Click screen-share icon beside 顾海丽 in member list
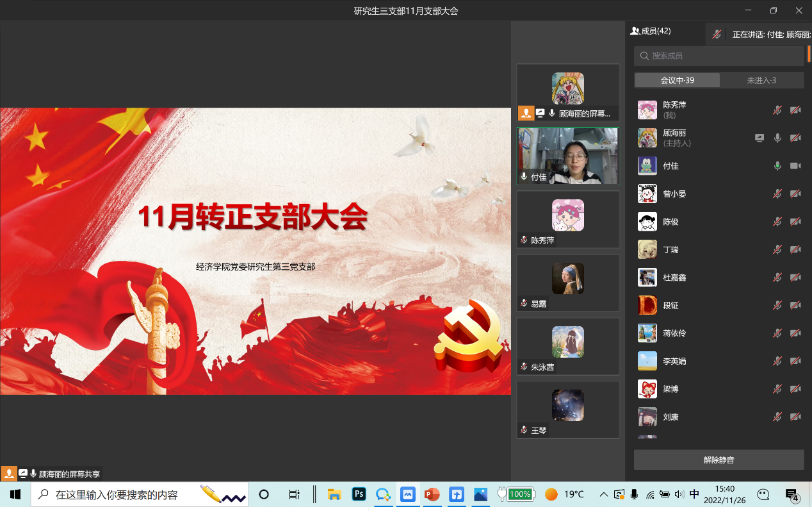Screen dimensions: 812x507 coord(759,138)
